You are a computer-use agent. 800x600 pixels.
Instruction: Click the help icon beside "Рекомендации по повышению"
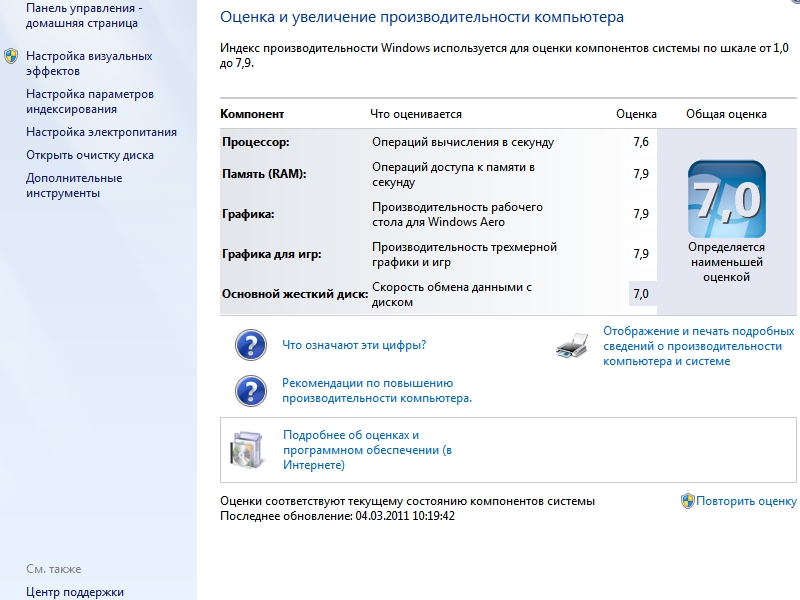tap(250, 390)
